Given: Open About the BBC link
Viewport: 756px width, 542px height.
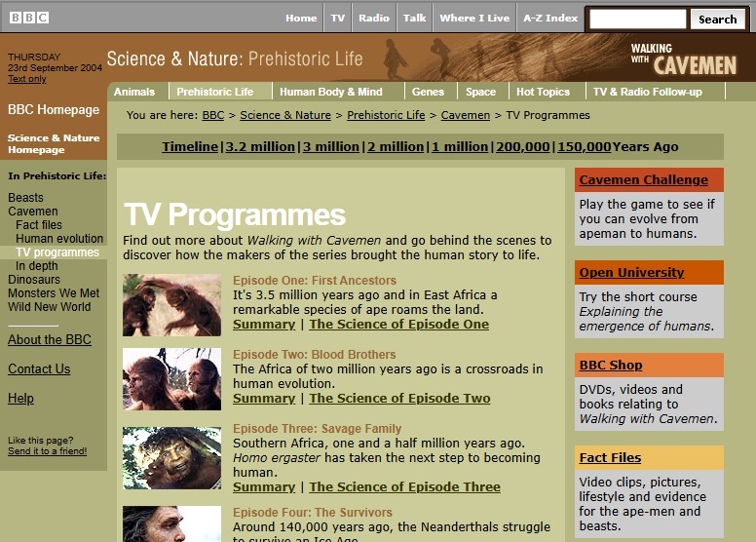Looking at the screenshot, I should (x=49, y=340).
